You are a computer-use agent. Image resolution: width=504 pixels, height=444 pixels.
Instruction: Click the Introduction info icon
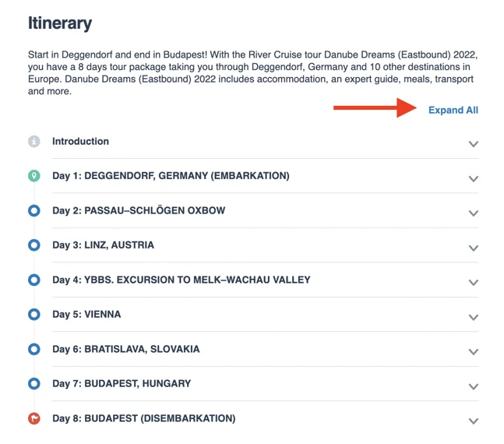34,141
